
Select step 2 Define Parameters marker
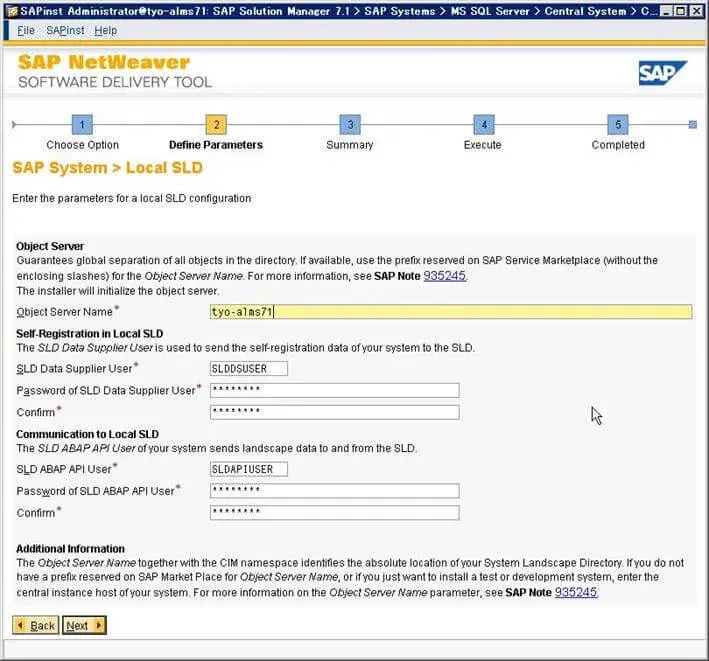[x=216, y=124]
